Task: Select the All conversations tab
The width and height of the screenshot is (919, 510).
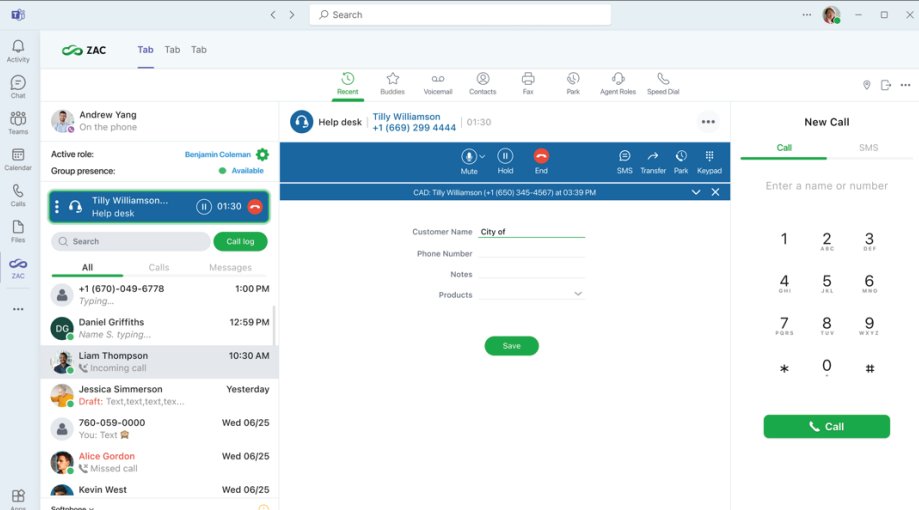Action: coord(87,267)
